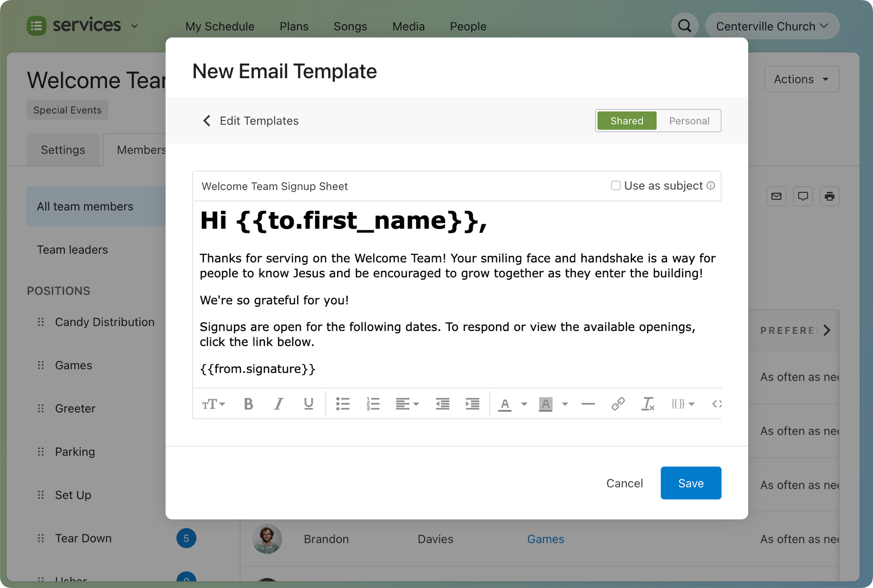Apply italic formatting
Viewport: 873px width, 588px height.
(x=278, y=404)
